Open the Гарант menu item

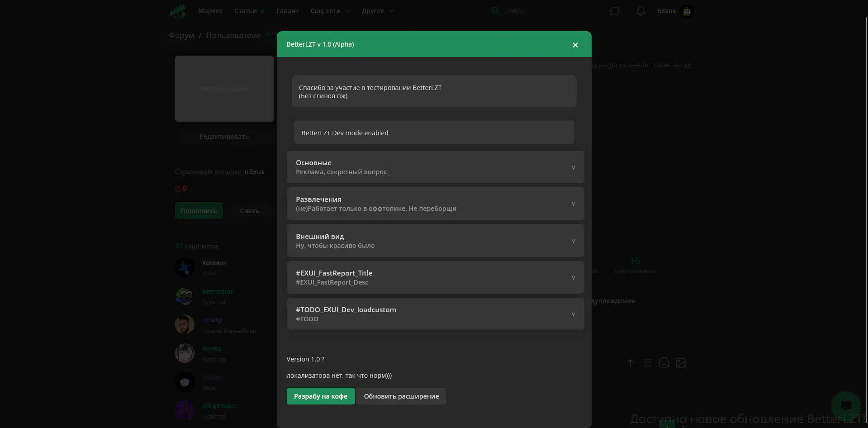[287, 11]
